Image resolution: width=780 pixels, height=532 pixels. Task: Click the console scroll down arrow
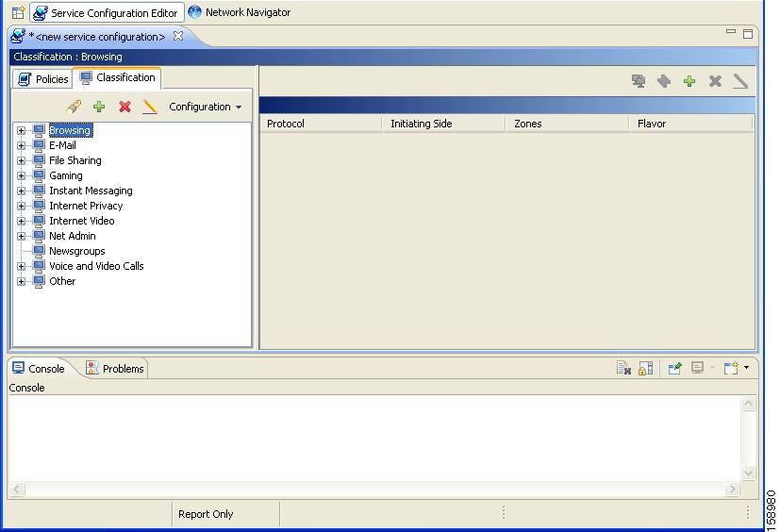(x=749, y=473)
